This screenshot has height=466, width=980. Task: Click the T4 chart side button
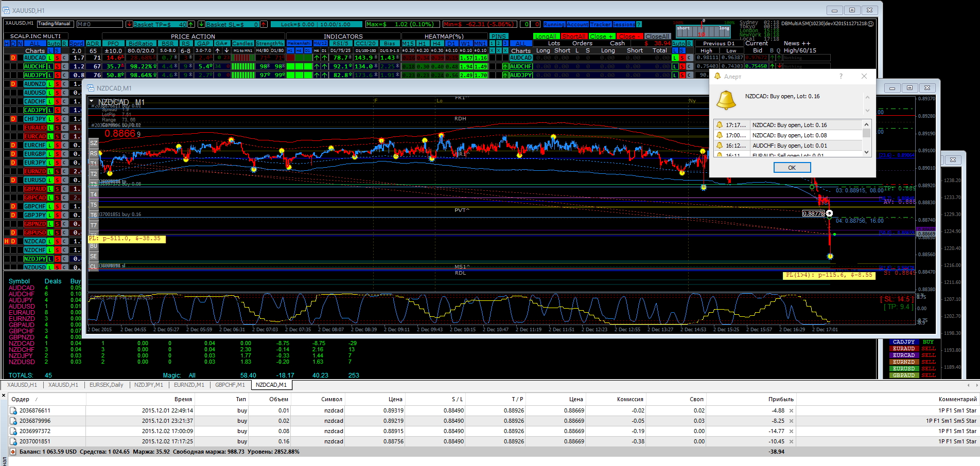pos(94,194)
